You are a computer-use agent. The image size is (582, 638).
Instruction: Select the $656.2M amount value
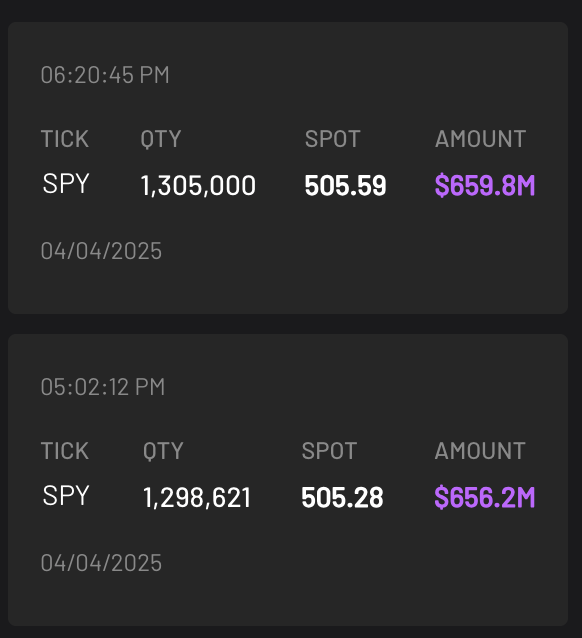point(485,498)
